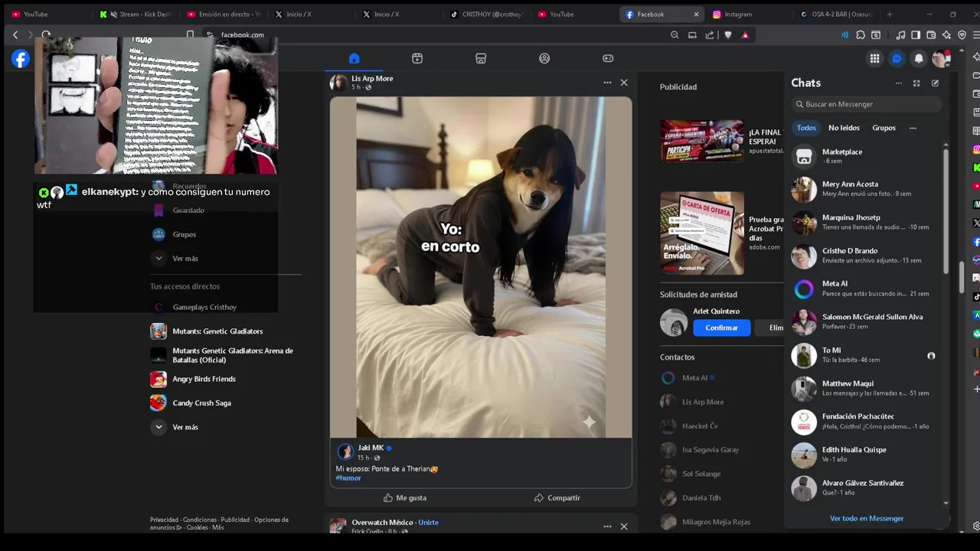This screenshot has height=551, width=980.
Task: Open chat with Marquina Jhosetp
Action: [x=865, y=223]
